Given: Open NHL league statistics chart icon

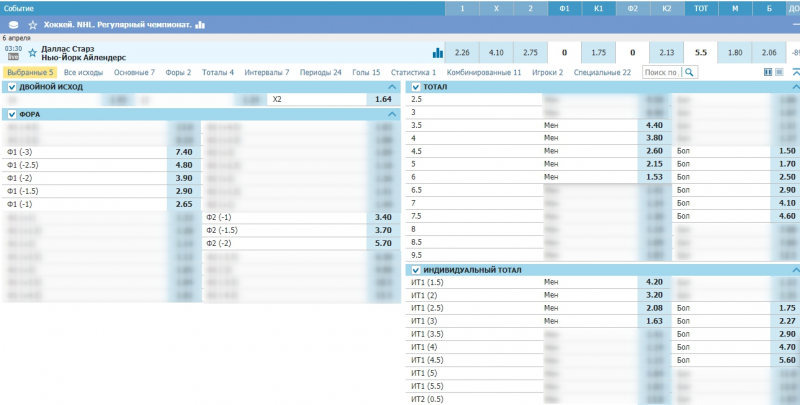Looking at the screenshot, I should (x=200, y=24).
